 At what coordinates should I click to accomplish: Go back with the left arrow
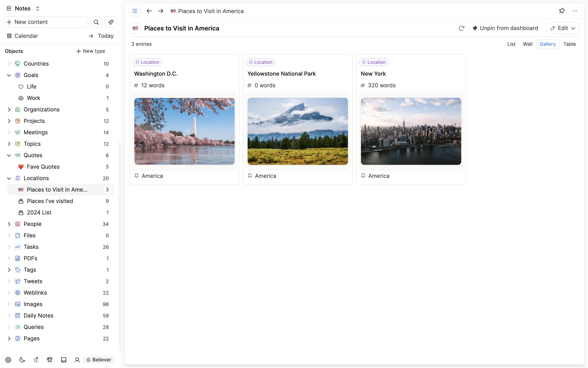(149, 11)
